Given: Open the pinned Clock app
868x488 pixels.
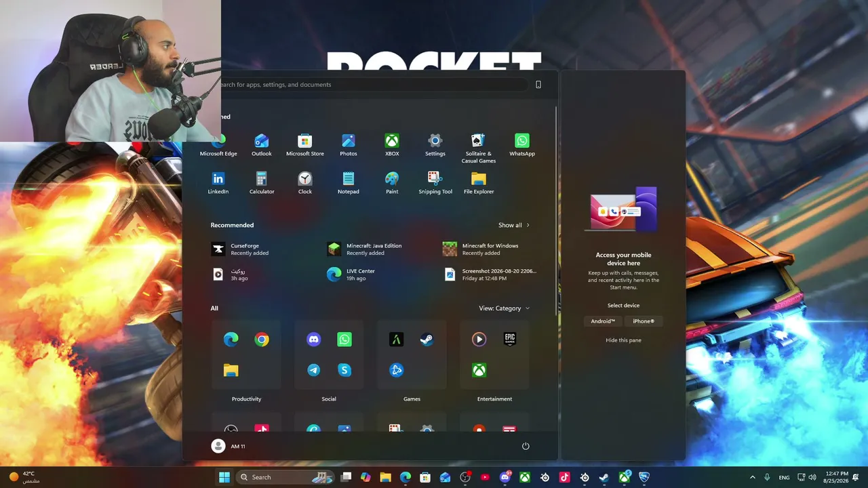Looking at the screenshot, I should (305, 184).
